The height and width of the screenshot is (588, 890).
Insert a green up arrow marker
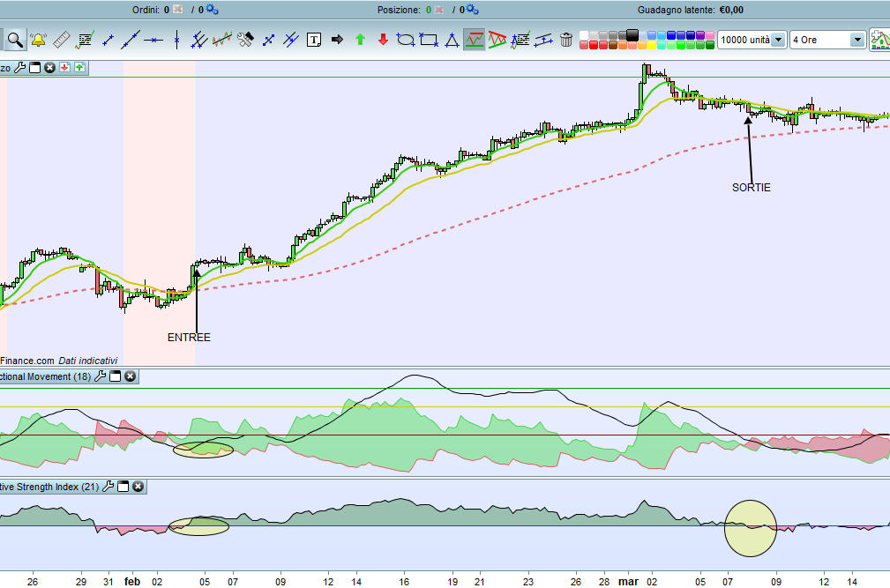(x=360, y=40)
